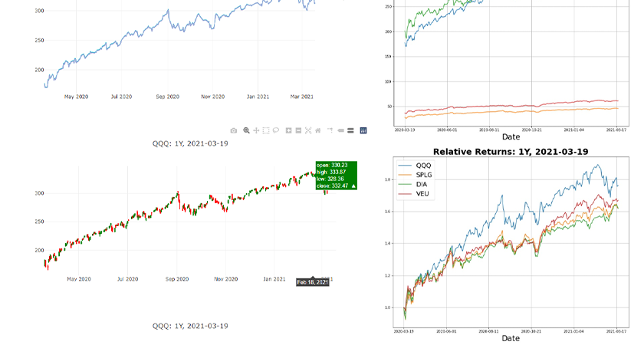
Task: Choose the Box Select tool
Action: [x=266, y=130]
